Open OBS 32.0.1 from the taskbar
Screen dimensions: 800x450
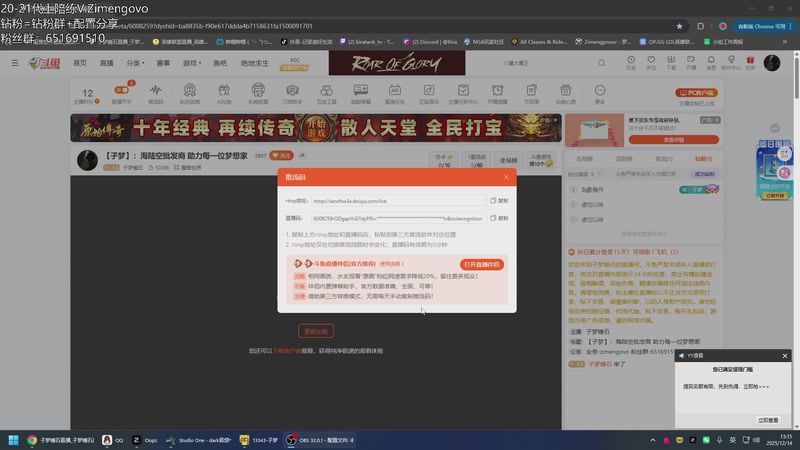pyautogui.click(x=320, y=440)
